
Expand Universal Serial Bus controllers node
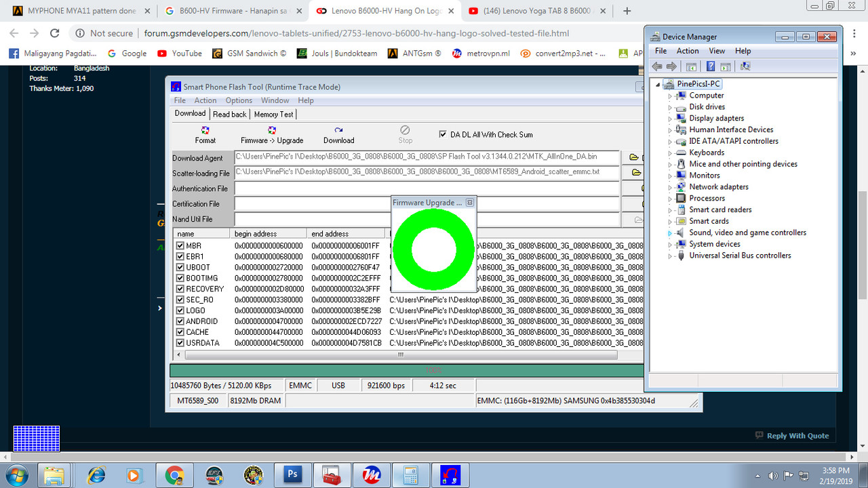670,256
